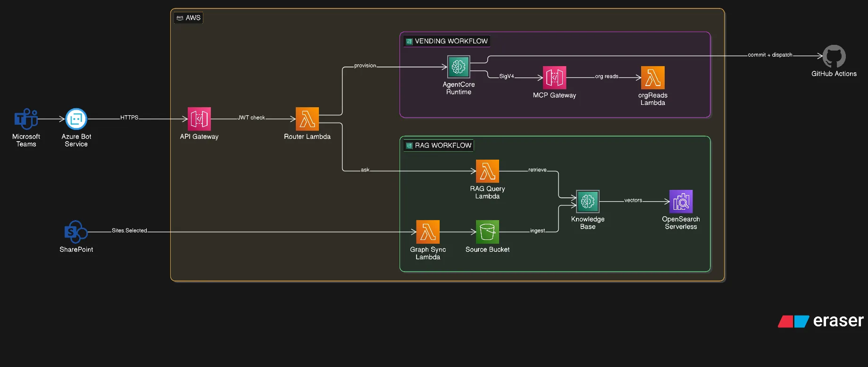Select the RAG Query Lambda icon
868x367 pixels.
coord(487,171)
